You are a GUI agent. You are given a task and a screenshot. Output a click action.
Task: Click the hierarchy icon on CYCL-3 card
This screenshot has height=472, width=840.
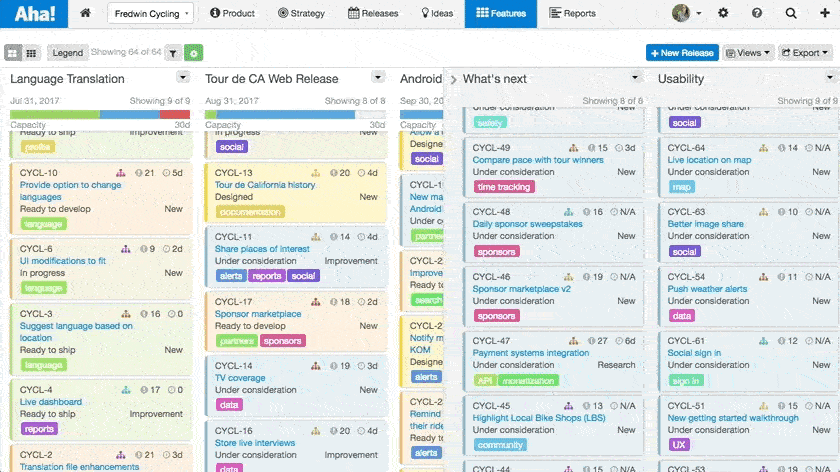coord(126,314)
